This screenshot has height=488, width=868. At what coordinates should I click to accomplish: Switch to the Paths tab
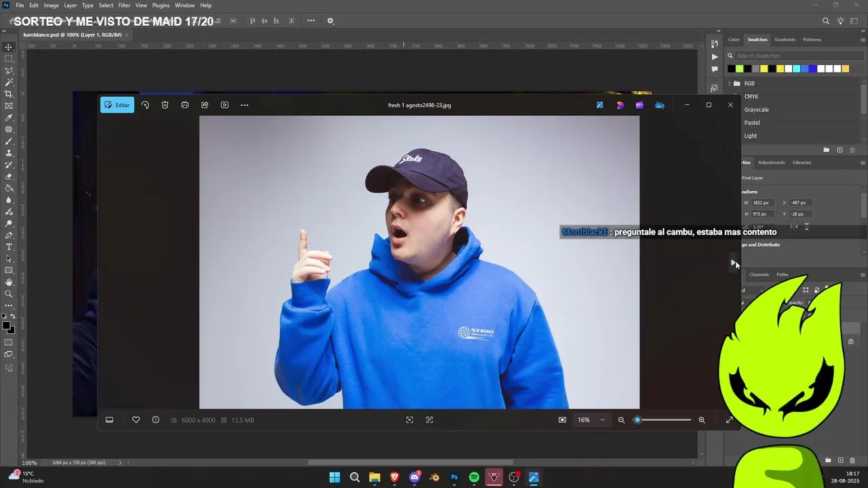tap(782, 274)
